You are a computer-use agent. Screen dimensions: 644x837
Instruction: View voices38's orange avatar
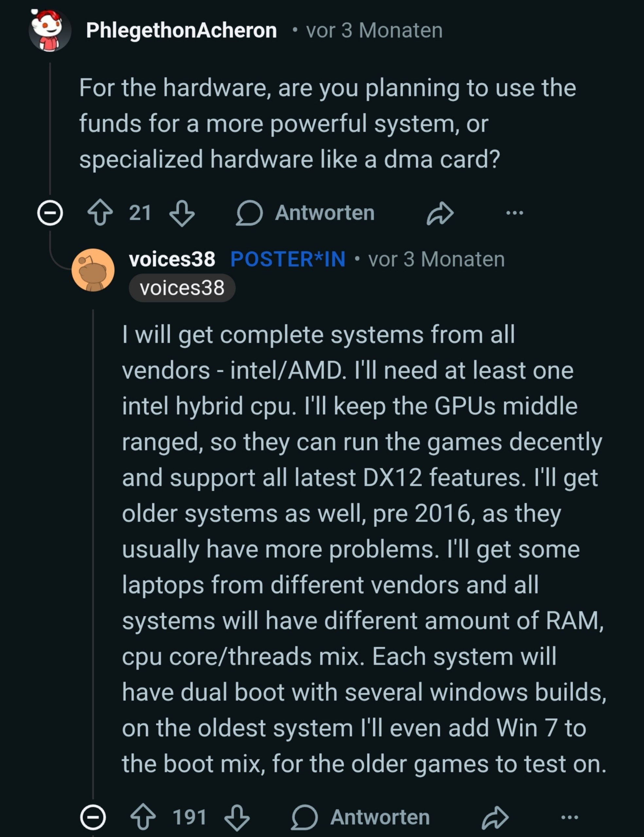[x=93, y=270]
